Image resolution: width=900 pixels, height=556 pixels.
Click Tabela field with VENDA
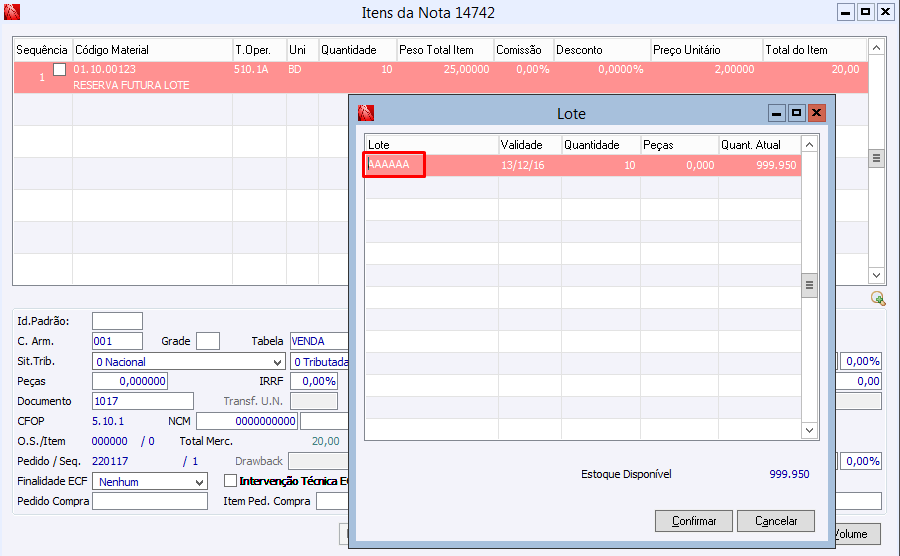319,341
